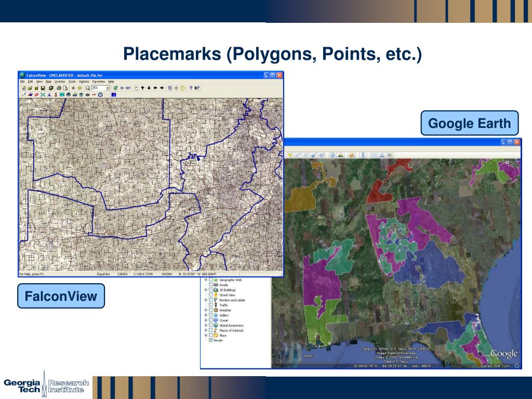Click the magnifier zoom tool icon
The image size is (532, 399).
pos(87,88)
